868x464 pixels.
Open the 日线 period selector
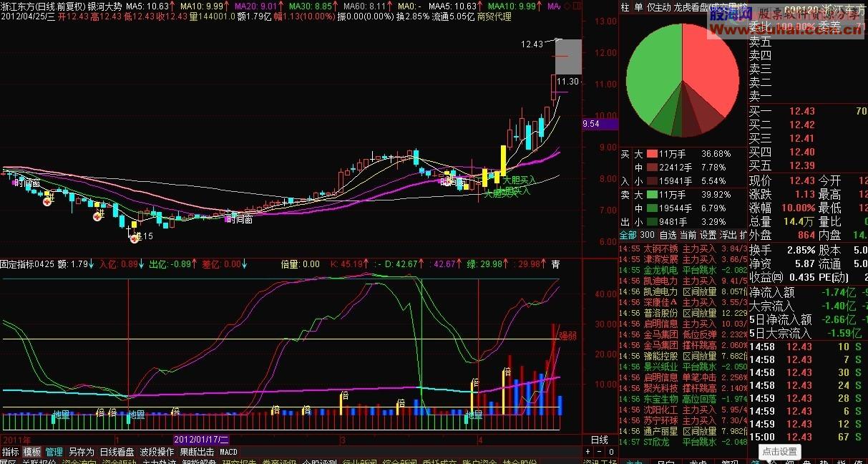(599, 440)
